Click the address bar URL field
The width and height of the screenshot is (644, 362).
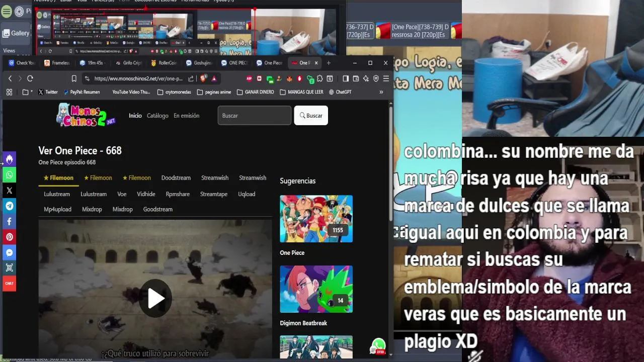tap(138, 78)
